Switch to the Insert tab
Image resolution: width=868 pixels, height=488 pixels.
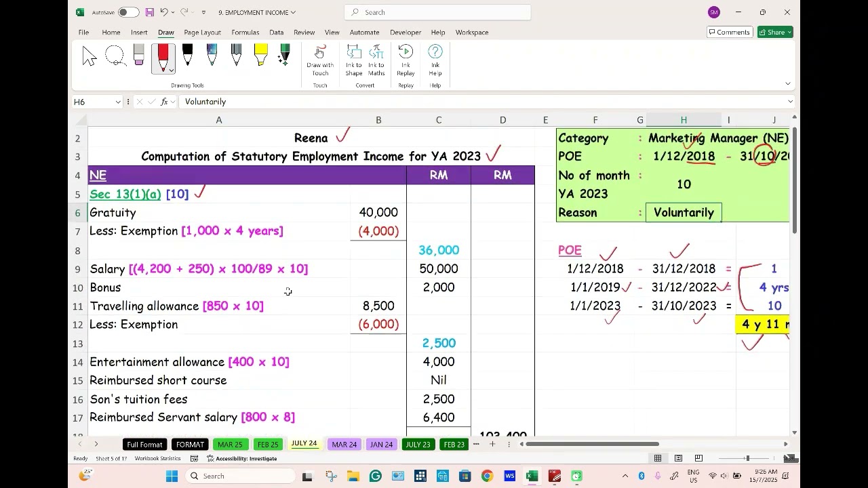(139, 32)
